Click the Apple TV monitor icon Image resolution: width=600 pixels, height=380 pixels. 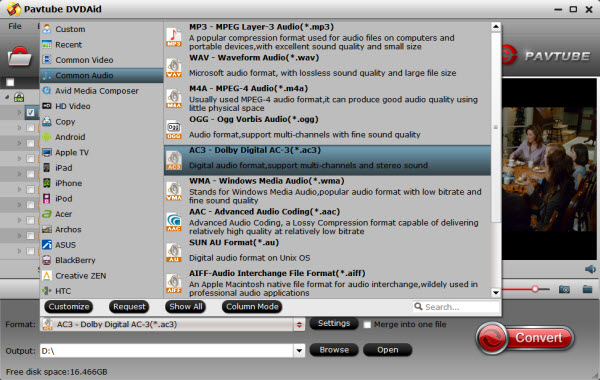[47, 152]
